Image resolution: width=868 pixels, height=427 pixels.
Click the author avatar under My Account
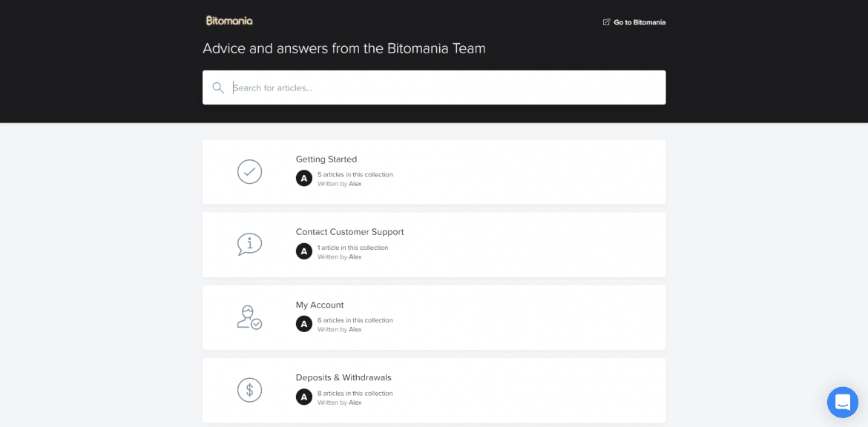[x=304, y=324]
